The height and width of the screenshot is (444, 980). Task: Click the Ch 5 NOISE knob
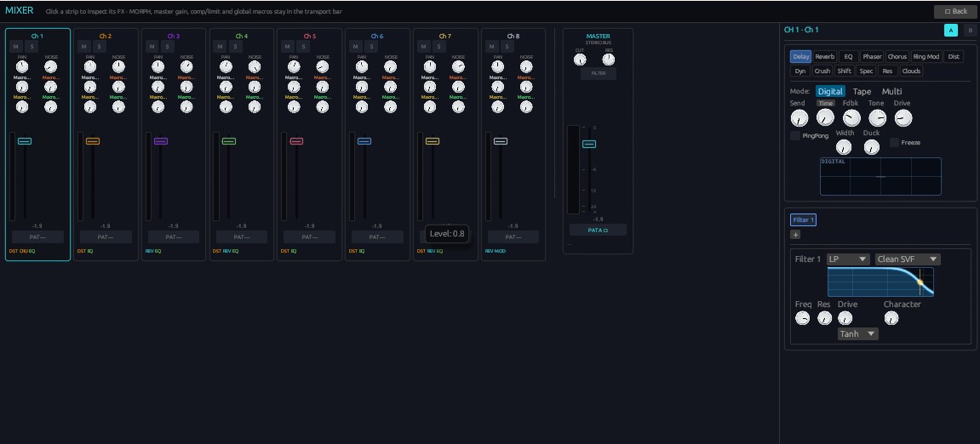coord(323,67)
